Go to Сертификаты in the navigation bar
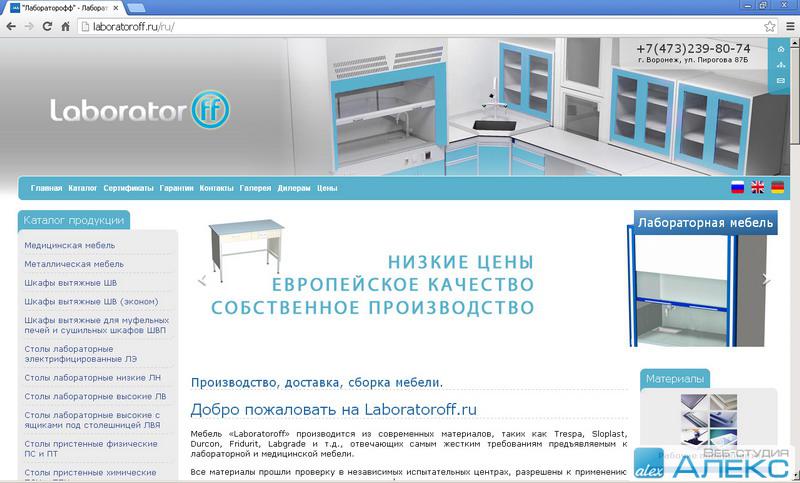The image size is (800, 483). tap(128, 188)
